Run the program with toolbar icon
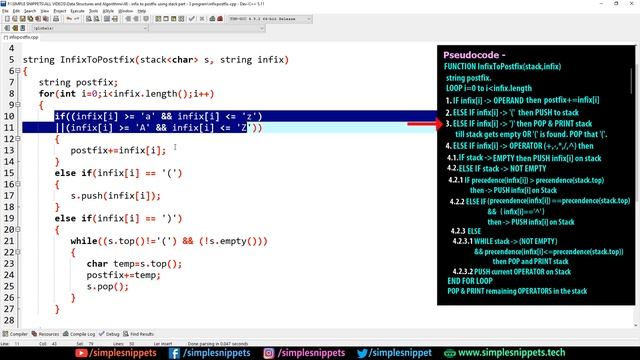The height and width of the screenshot is (360, 640). (x=166, y=19)
